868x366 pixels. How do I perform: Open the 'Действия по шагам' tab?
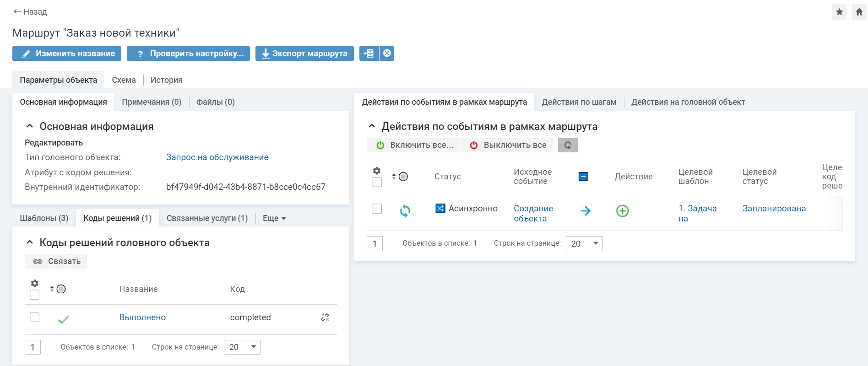[x=579, y=102]
